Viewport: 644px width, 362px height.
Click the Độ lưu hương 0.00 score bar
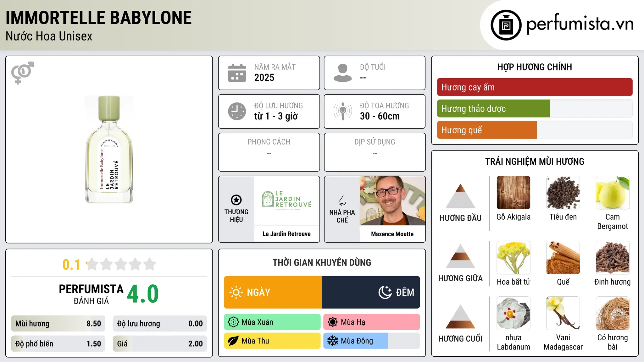click(160, 324)
